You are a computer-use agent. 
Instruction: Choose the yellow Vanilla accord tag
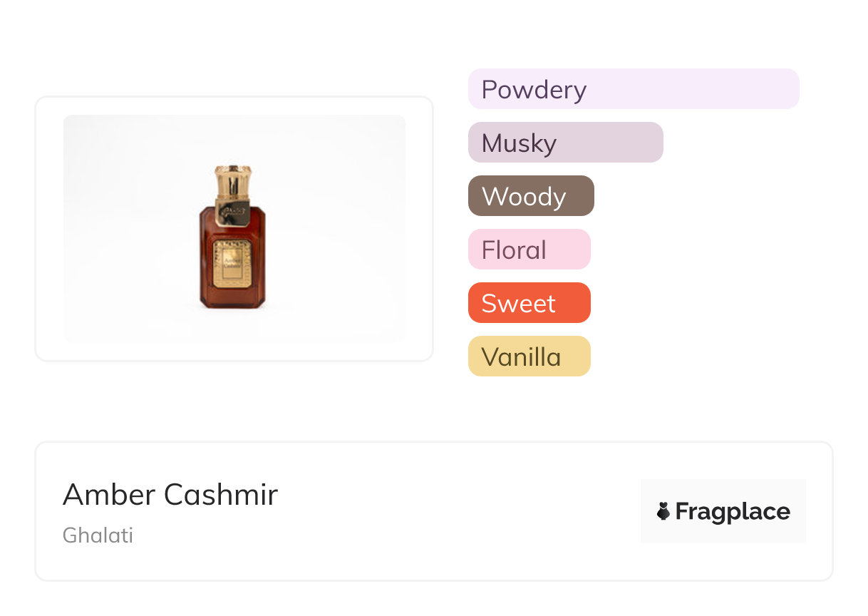click(x=529, y=356)
